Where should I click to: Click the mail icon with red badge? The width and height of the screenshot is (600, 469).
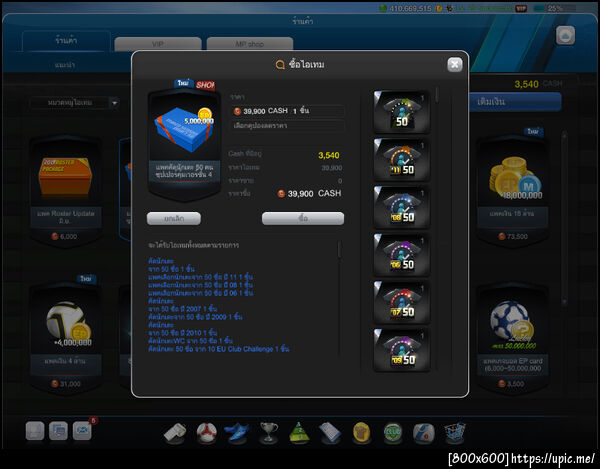tap(82, 431)
